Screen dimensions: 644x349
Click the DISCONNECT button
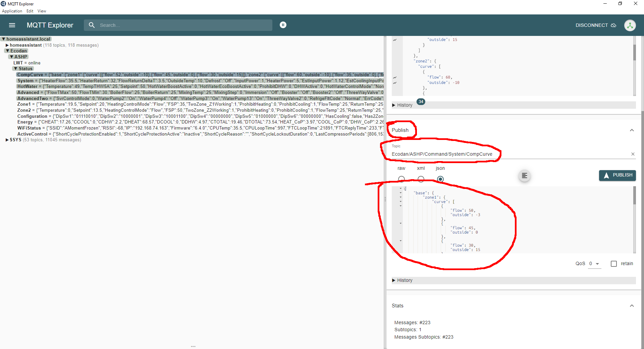595,25
